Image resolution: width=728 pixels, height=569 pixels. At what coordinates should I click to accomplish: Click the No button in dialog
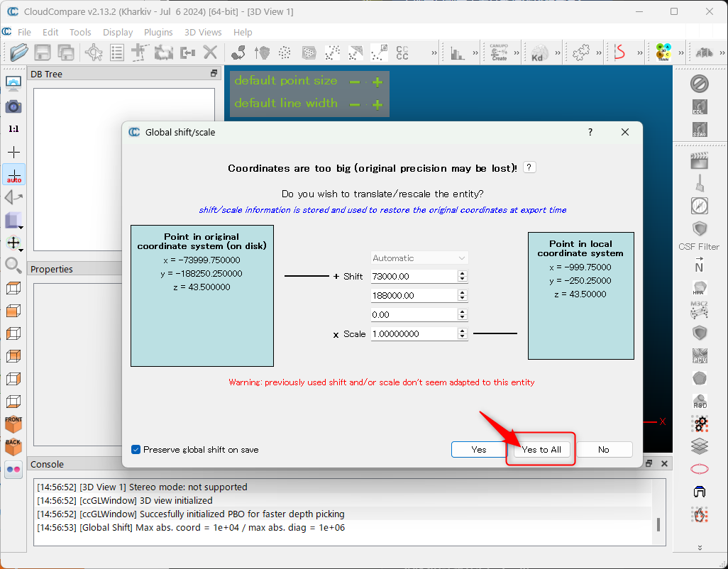pyautogui.click(x=603, y=449)
